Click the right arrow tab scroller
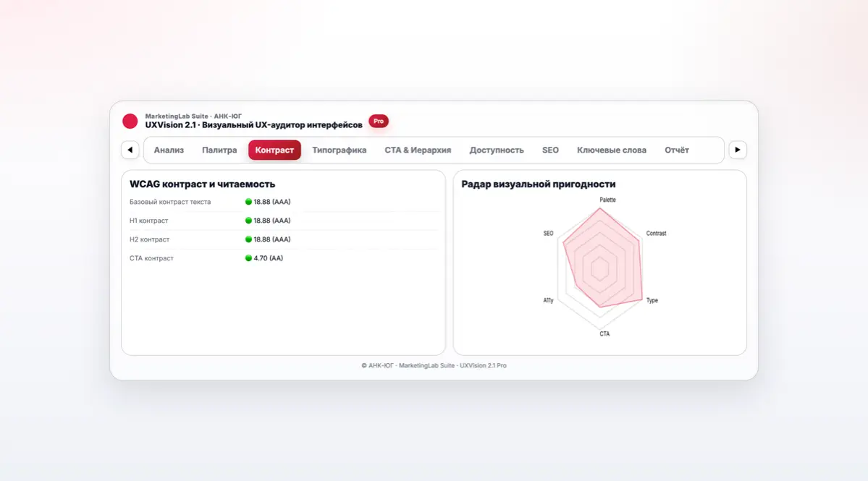Screen dimensions: 868x481 [738, 150]
